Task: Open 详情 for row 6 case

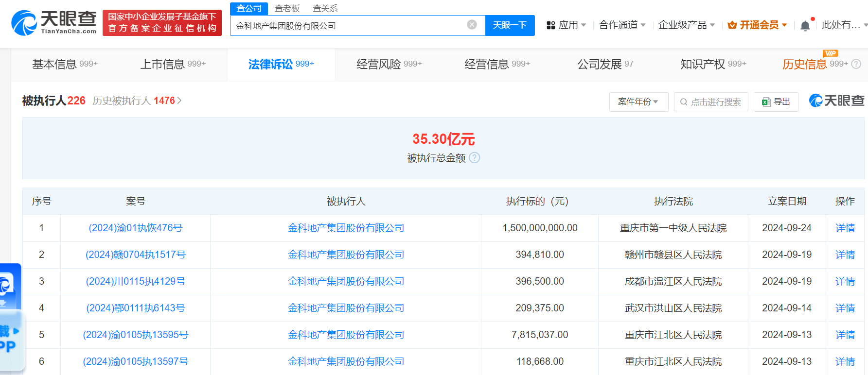Action: tap(845, 361)
